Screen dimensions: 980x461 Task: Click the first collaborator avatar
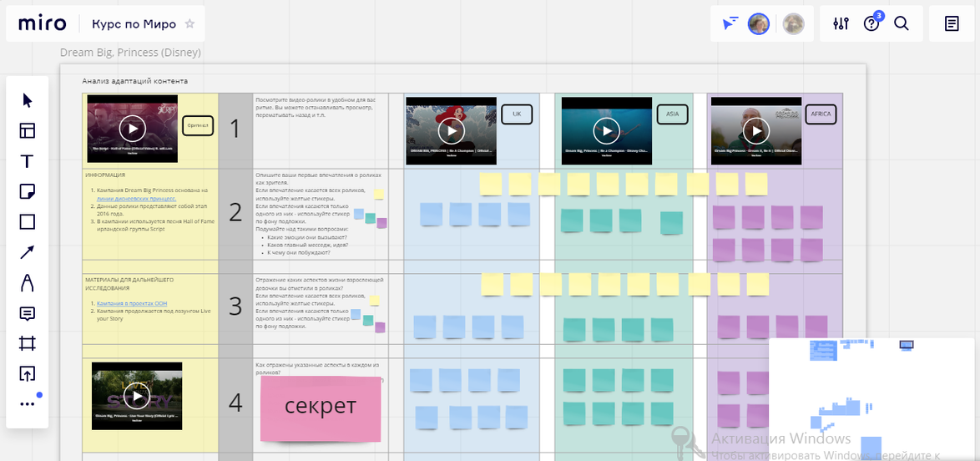pyautogui.click(x=759, y=23)
